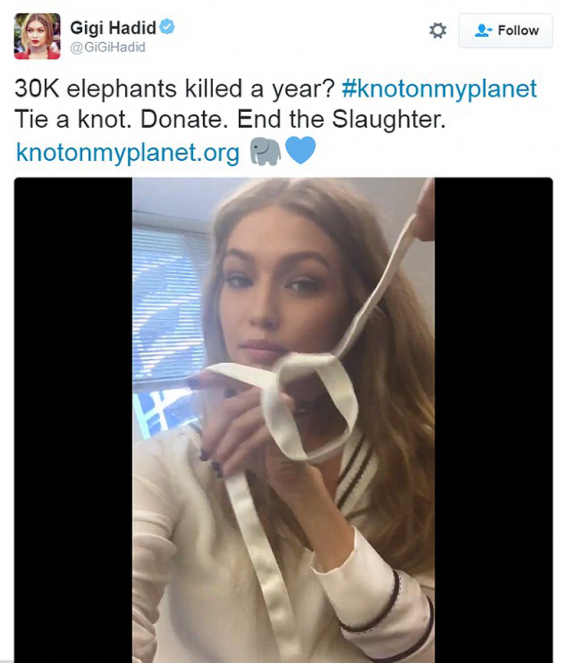Click the right black video letterbox
This screenshot has width=567, height=663.
pos(493,420)
